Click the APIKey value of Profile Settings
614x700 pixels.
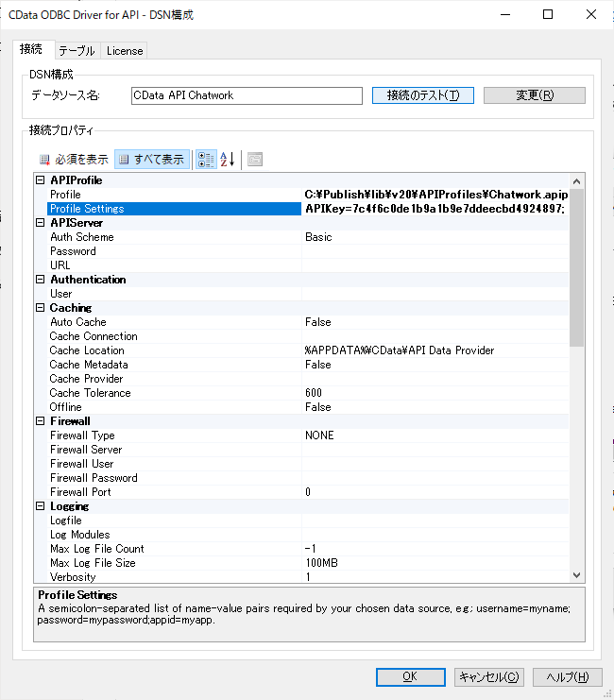435,209
